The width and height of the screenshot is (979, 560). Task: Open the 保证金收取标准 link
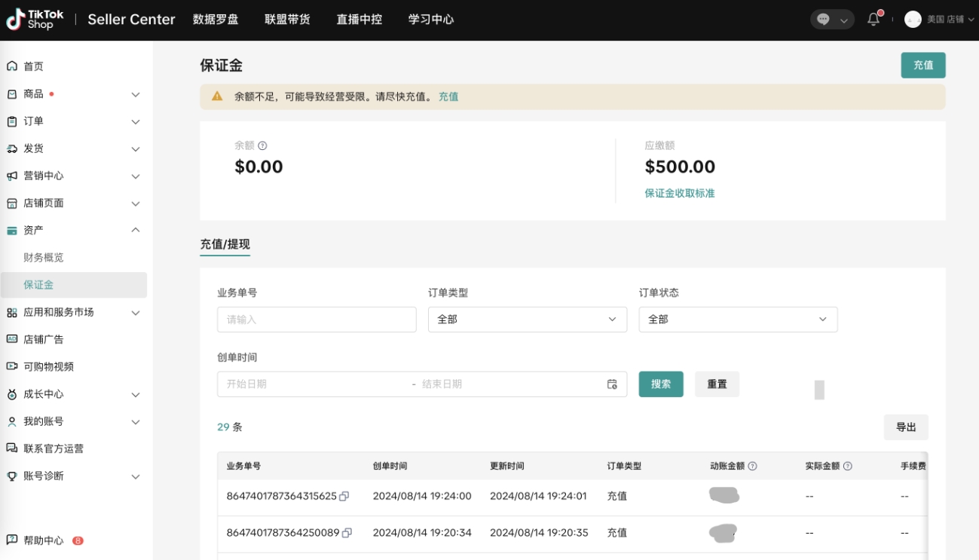[x=680, y=193]
